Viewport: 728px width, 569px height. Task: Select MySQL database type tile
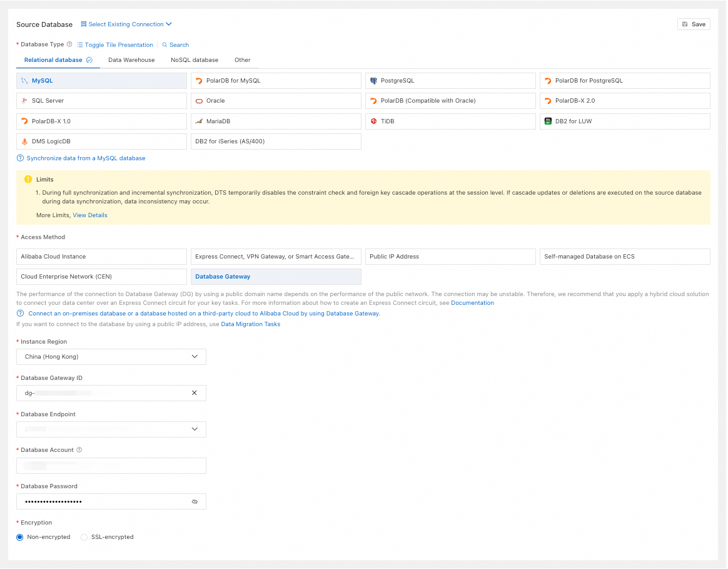tap(102, 80)
